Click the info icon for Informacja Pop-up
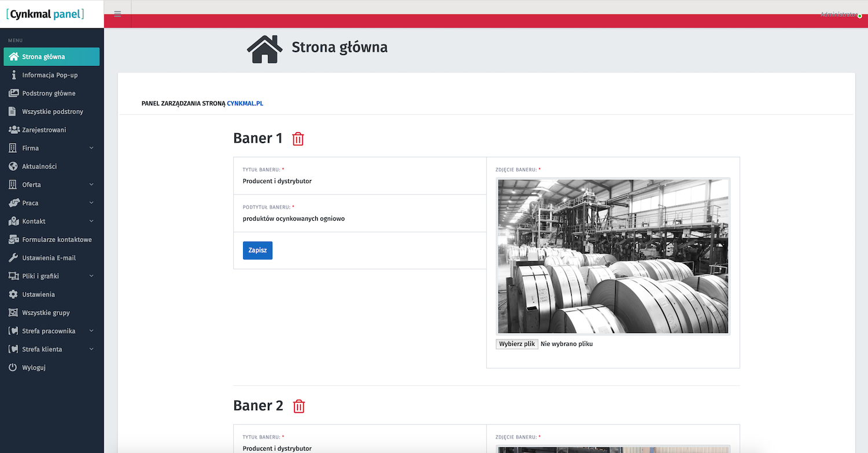868x453 pixels. click(13, 75)
